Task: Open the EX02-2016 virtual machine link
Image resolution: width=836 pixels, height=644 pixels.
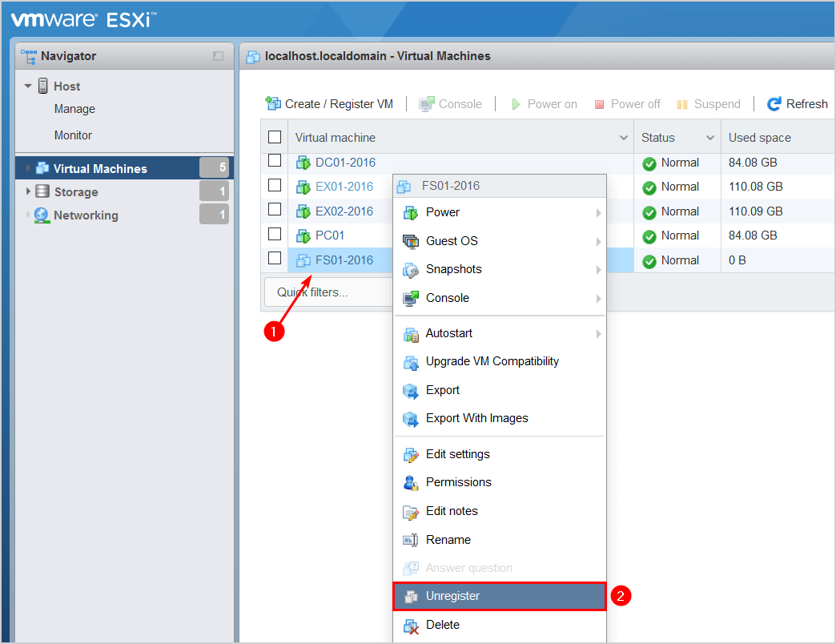Action: click(344, 211)
